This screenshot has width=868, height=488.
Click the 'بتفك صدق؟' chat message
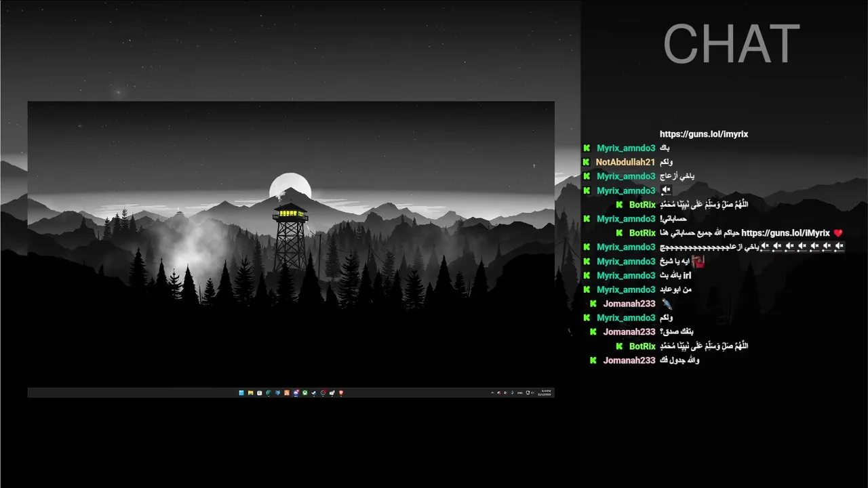coord(677,332)
